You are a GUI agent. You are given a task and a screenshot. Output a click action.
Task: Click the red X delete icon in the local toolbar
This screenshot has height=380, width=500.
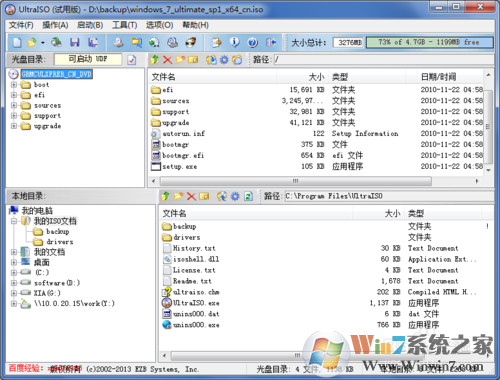[x=191, y=196]
